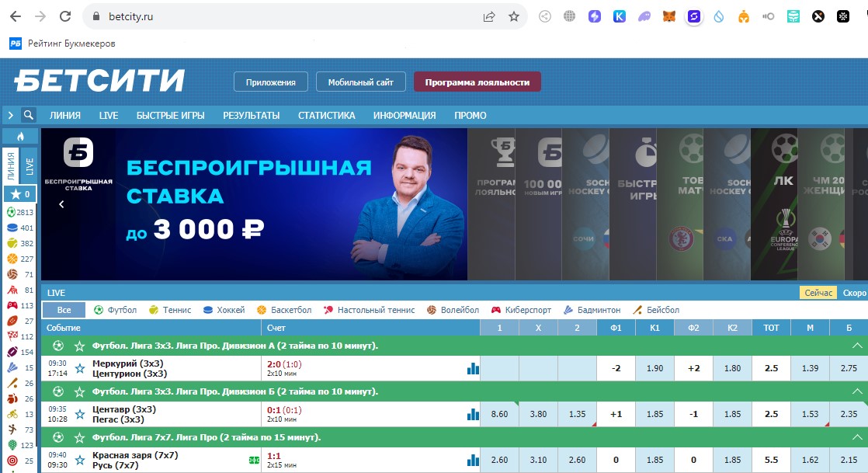
Task: Bet on draw at 3.10 for Красная заря
Action: coord(538,461)
